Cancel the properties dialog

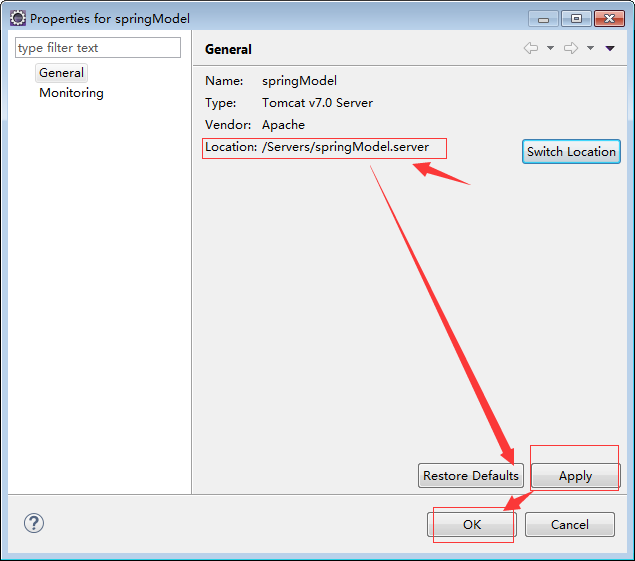pos(569,525)
